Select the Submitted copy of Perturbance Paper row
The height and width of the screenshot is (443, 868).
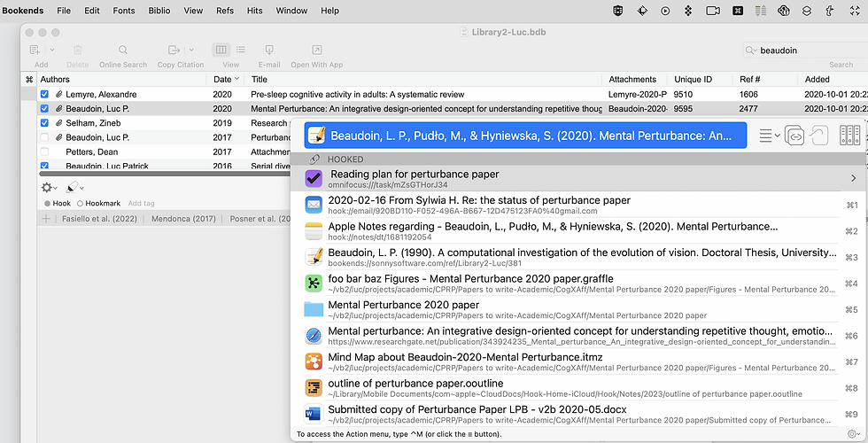click(x=577, y=414)
